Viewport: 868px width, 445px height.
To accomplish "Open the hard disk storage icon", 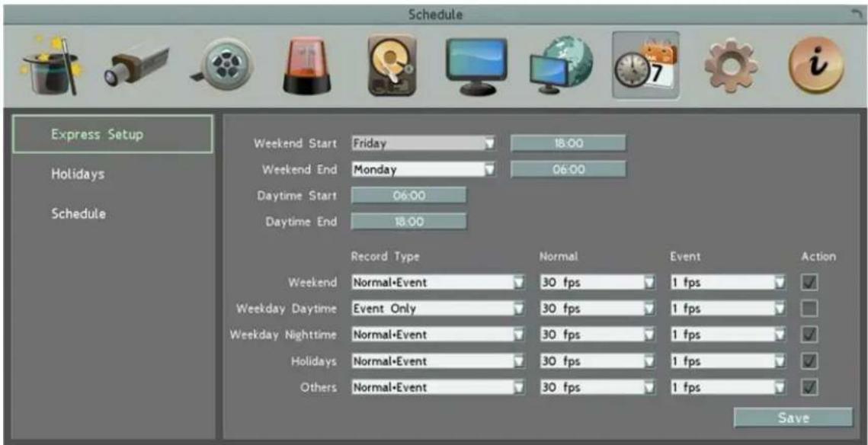I will [x=392, y=66].
